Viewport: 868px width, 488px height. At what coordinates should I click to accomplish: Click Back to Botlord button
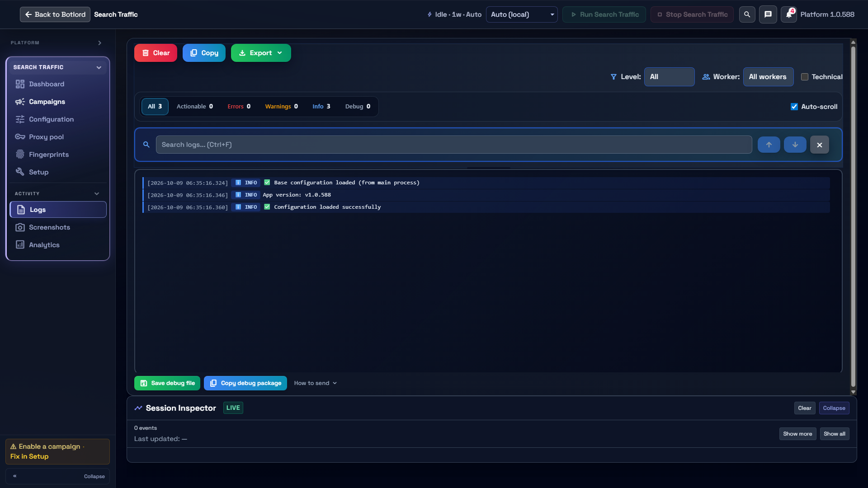tap(55, 14)
